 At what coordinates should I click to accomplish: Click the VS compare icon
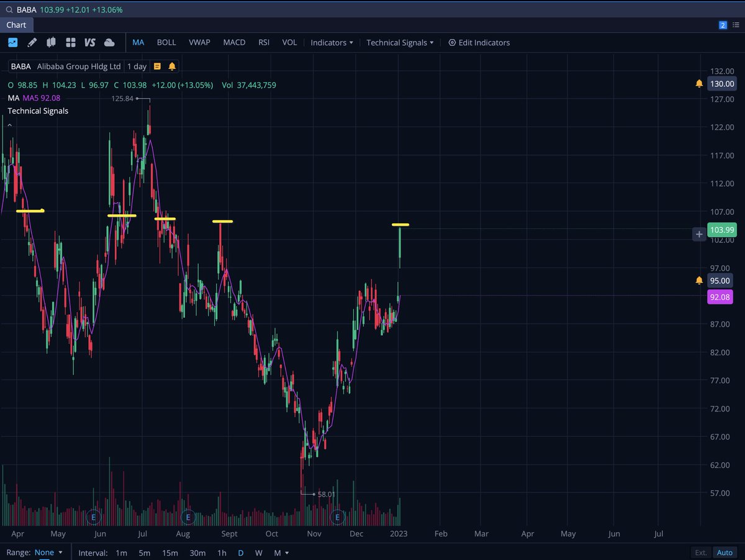90,42
